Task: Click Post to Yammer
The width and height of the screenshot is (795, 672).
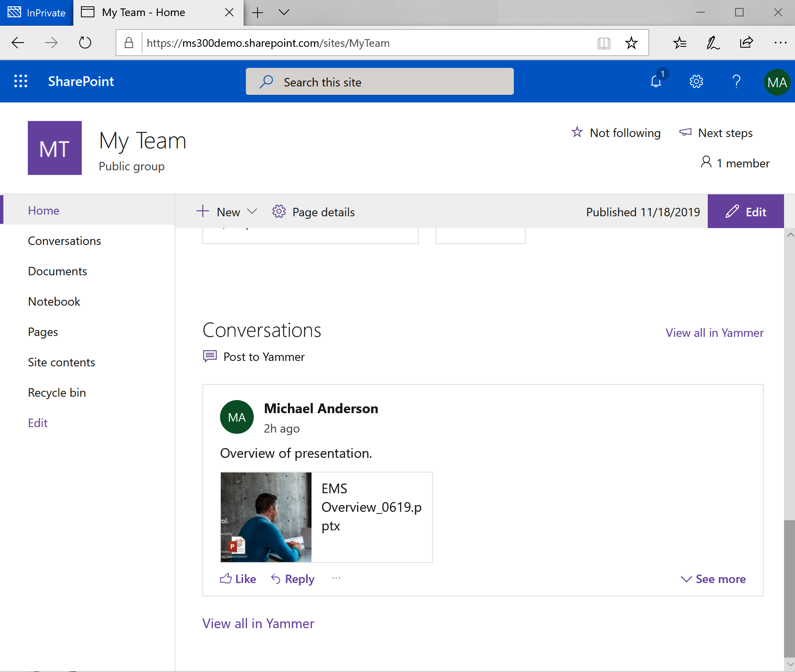Action: click(x=253, y=357)
